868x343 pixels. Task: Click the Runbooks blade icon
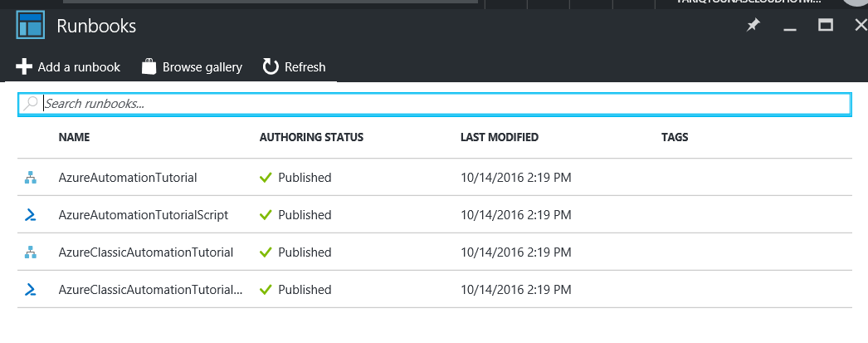31,26
